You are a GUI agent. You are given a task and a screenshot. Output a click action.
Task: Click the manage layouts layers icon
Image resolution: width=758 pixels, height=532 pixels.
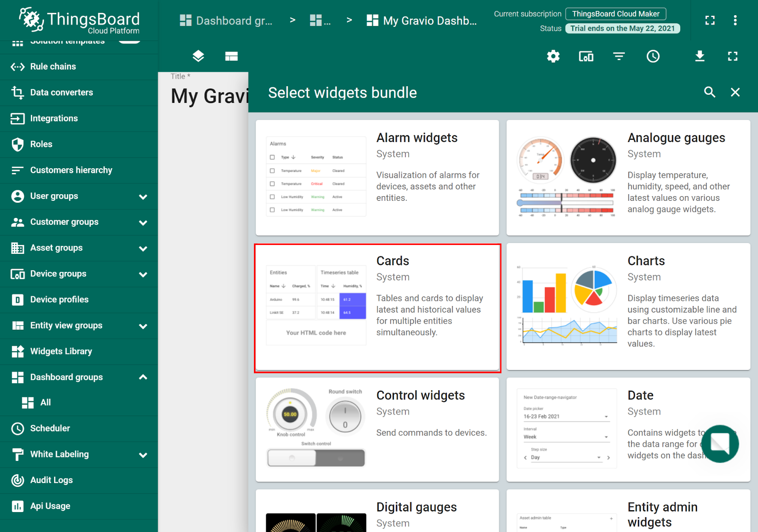pos(198,56)
